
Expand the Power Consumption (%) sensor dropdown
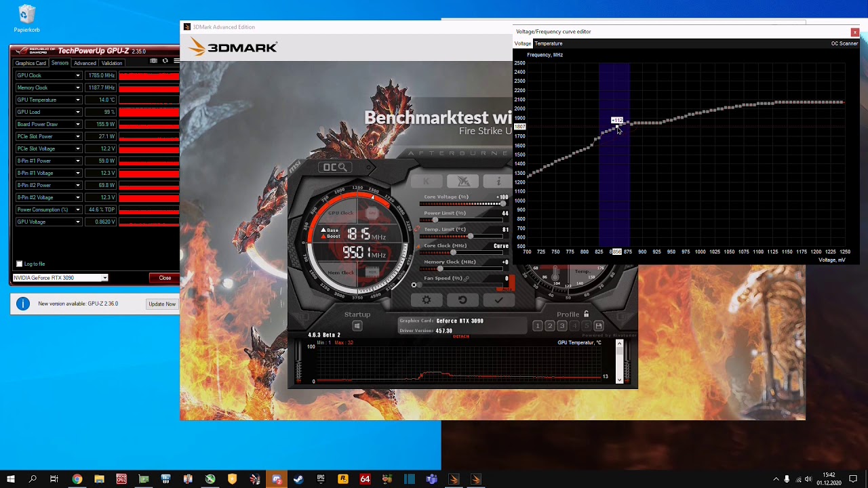[78, 209]
